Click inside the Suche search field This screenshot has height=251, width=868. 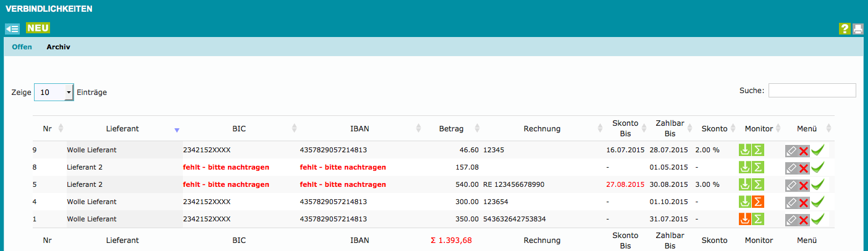coord(812,91)
